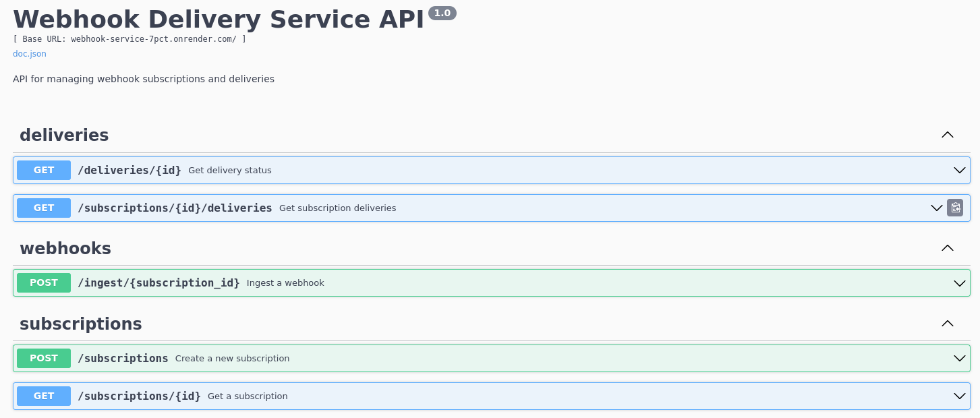The height and width of the screenshot is (418, 980).
Task: Click the 1.0 version badge
Action: (442, 13)
